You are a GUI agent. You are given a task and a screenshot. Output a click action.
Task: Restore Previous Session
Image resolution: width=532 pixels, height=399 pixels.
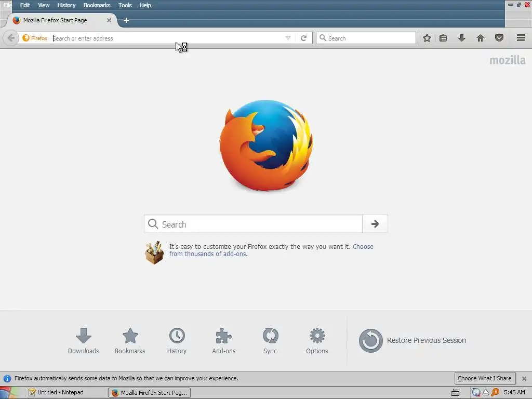tap(412, 340)
